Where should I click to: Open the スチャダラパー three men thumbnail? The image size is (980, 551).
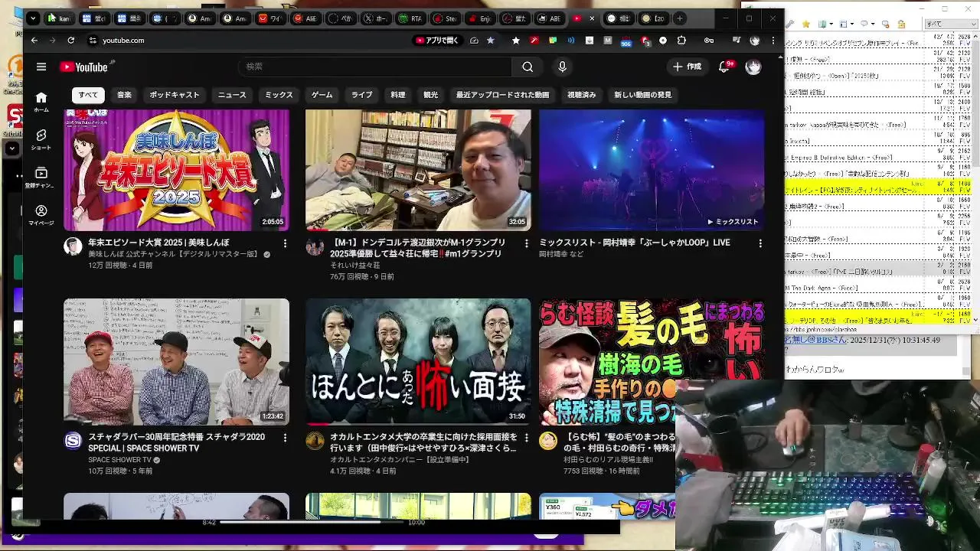click(x=176, y=361)
